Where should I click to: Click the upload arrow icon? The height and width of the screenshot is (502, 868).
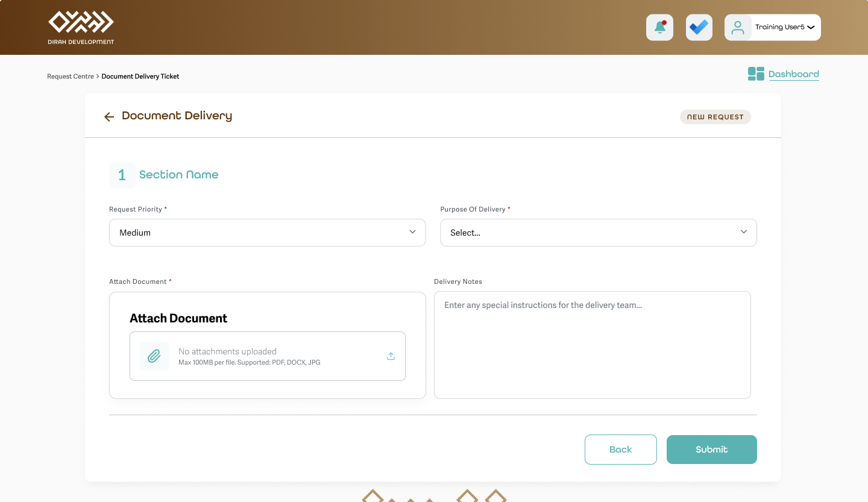(x=391, y=356)
